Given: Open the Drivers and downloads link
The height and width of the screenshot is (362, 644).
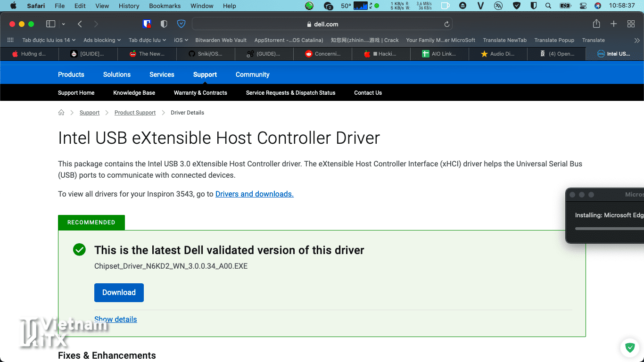Looking at the screenshot, I should tap(254, 194).
